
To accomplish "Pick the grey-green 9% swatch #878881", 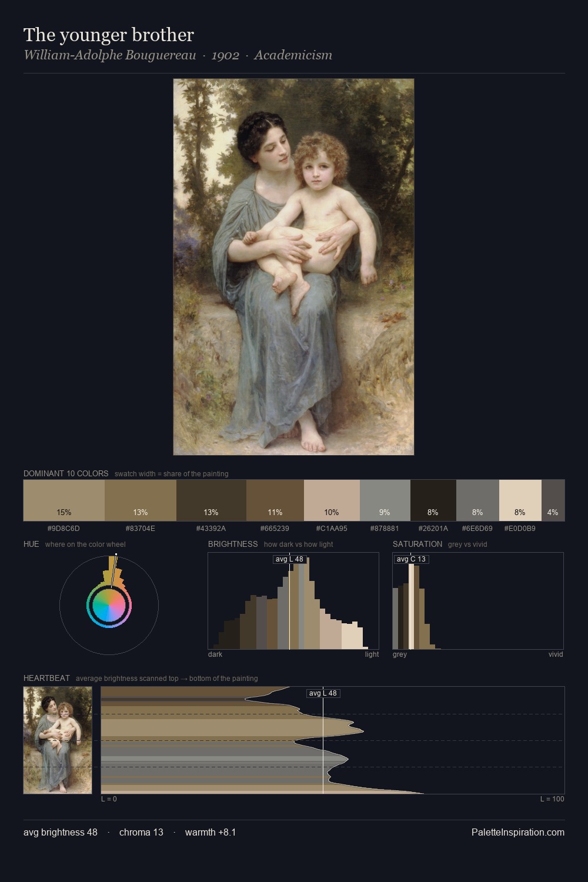I will [385, 500].
